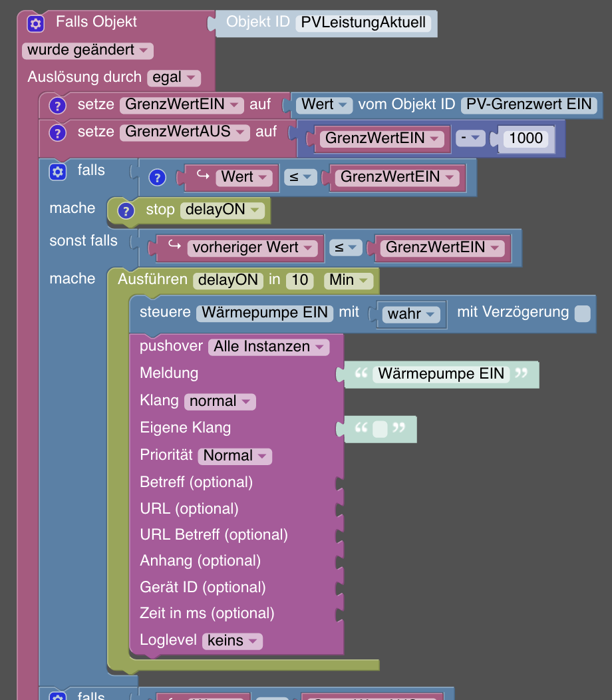Image resolution: width=612 pixels, height=700 pixels.
Task: Click the Gerät ID (optional) label
Action: coord(203,588)
